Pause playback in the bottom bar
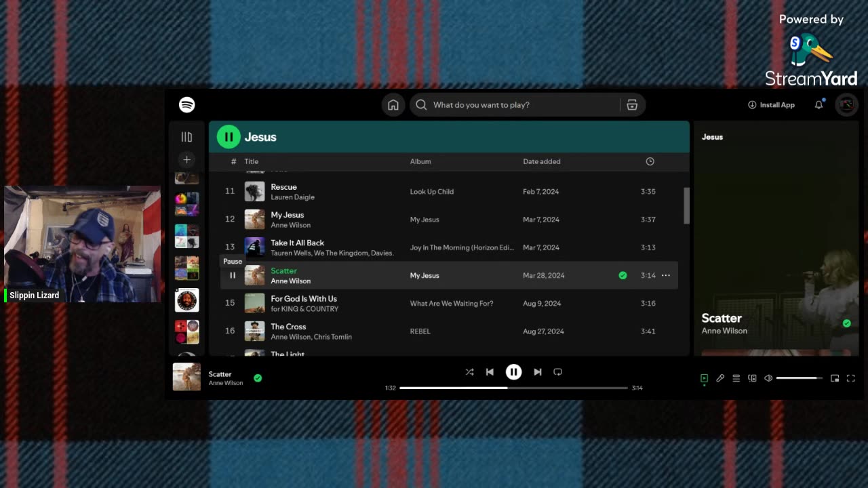Screen dimensions: 868x488 513,372
